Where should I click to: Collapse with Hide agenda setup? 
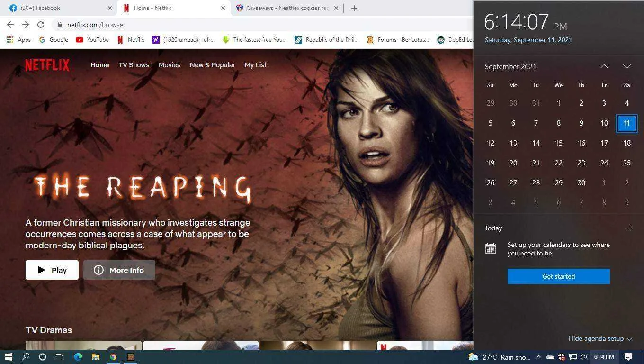(x=600, y=338)
